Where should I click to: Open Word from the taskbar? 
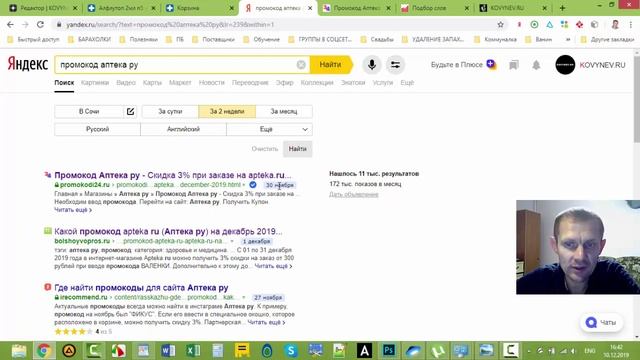pyautogui.click(x=168, y=350)
